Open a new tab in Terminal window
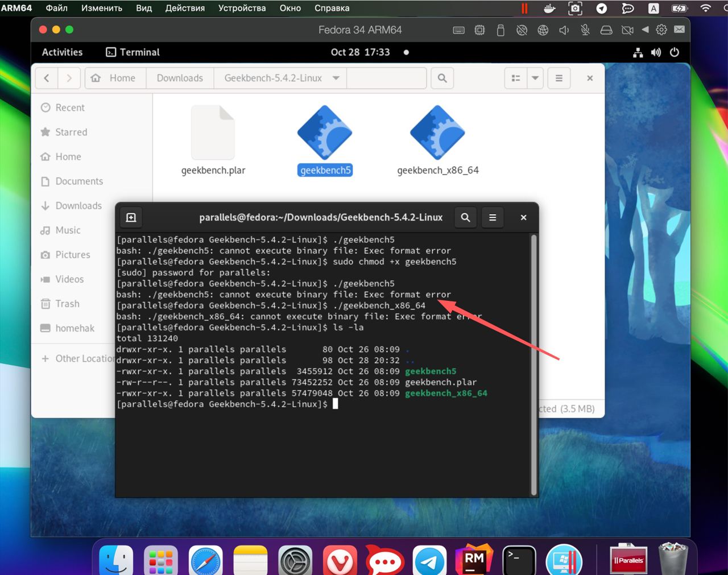728x575 pixels. 131,217
